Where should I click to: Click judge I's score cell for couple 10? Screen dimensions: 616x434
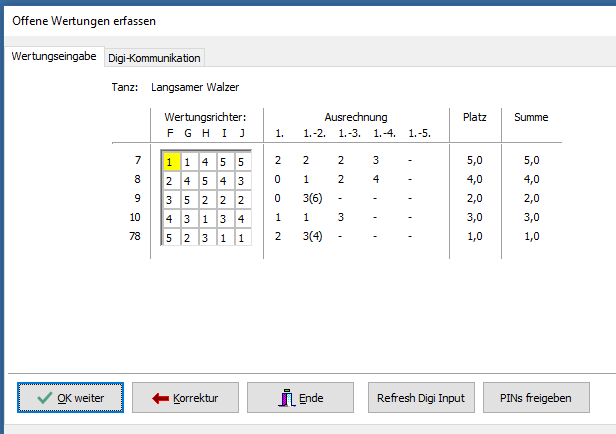(x=222, y=217)
